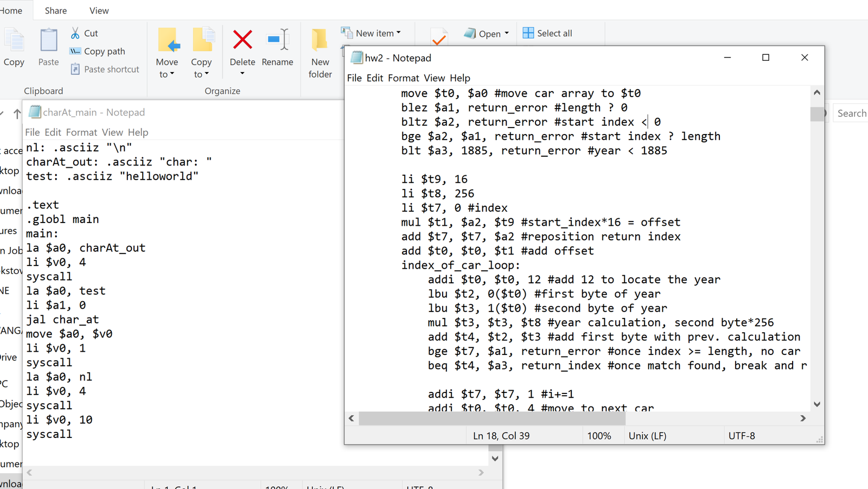Click the Up arrow navigation button

tap(17, 113)
